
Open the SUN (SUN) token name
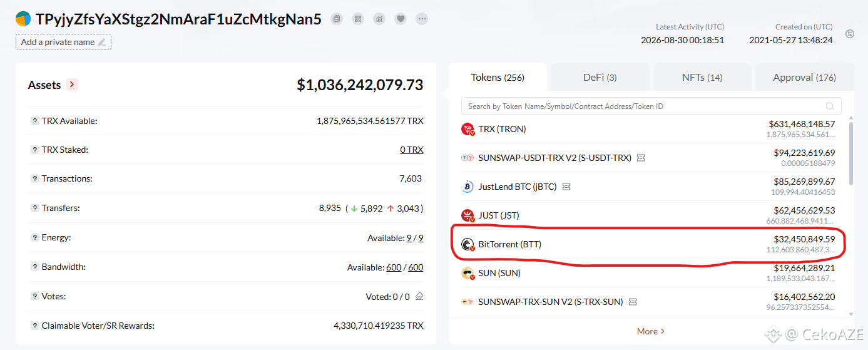pyautogui.click(x=499, y=273)
